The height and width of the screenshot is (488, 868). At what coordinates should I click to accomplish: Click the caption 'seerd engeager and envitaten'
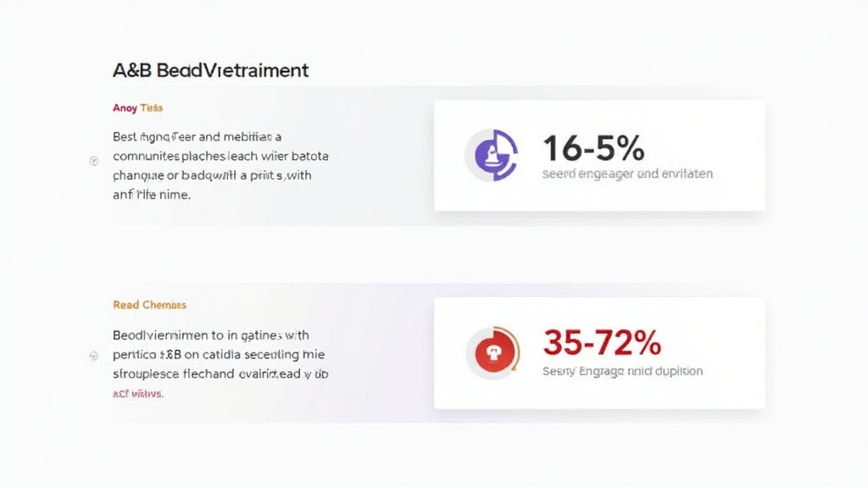click(626, 174)
